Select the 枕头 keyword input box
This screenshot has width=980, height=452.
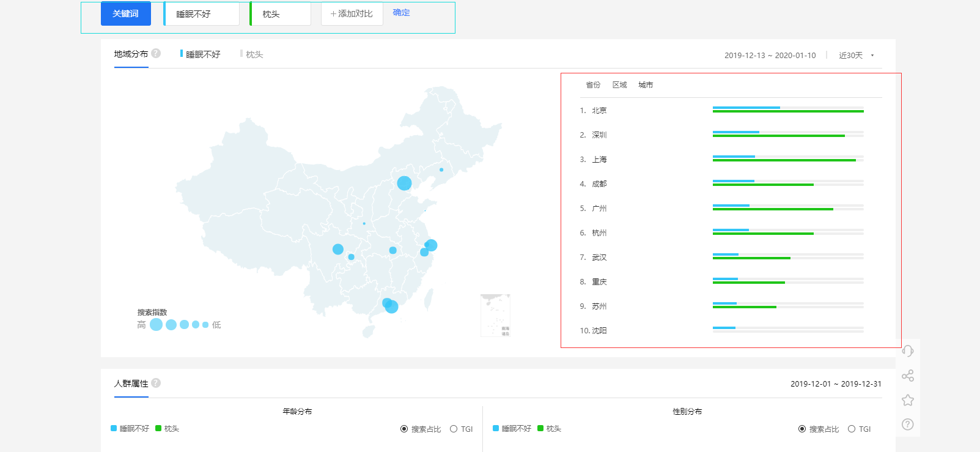pyautogui.click(x=281, y=13)
